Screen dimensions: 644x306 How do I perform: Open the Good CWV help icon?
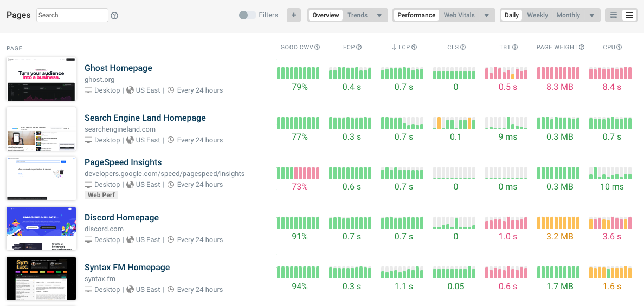(317, 48)
